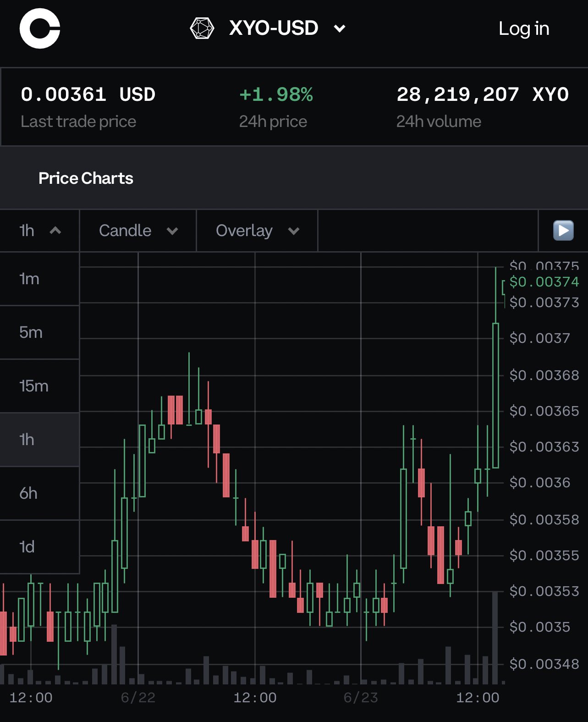Viewport: 588px width, 722px height.
Task: Click the play arrow button above chart
Action: (563, 231)
